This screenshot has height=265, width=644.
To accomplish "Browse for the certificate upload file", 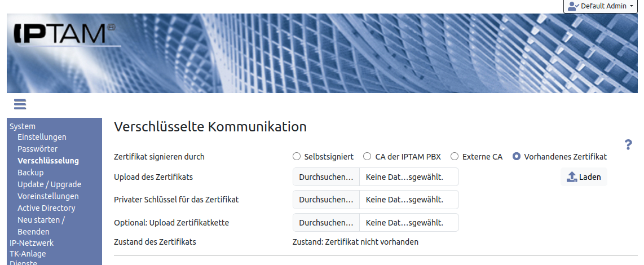I will point(326,177).
